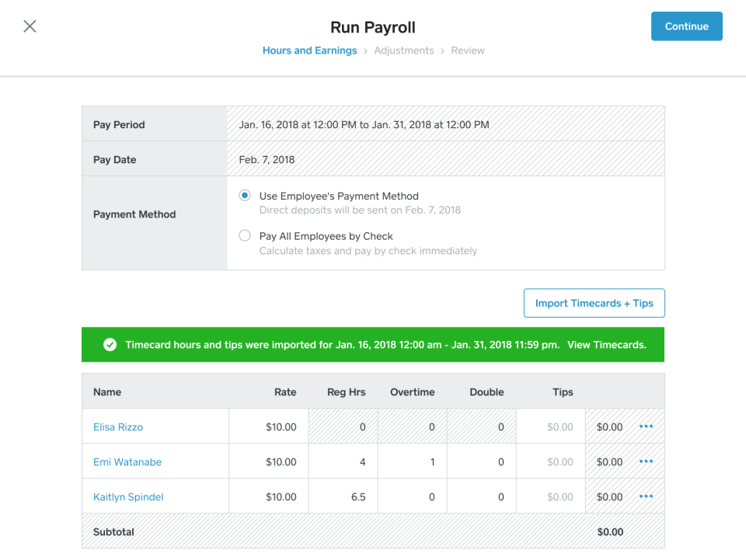Select Pay All Employees by Check
Viewport: 746px width, 560px height.
coord(244,235)
